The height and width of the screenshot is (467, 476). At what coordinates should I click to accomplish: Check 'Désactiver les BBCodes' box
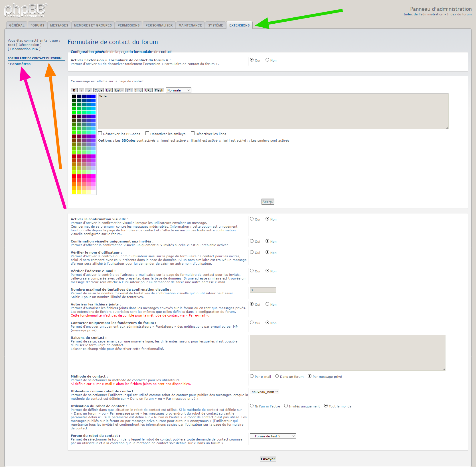tap(100, 133)
